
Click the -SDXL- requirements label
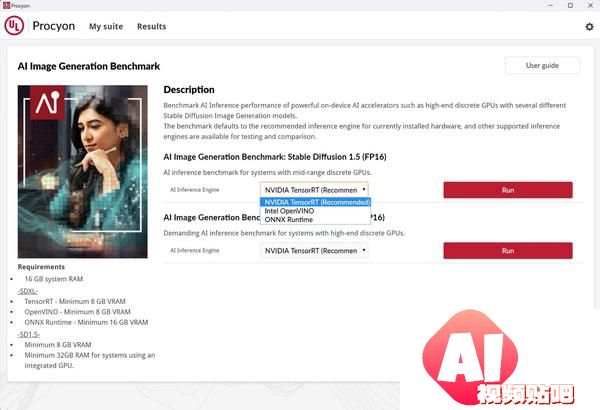coord(28,291)
